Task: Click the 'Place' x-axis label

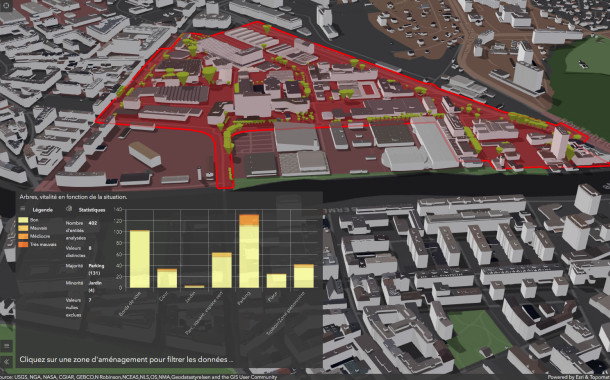Action: pyautogui.click(x=272, y=297)
